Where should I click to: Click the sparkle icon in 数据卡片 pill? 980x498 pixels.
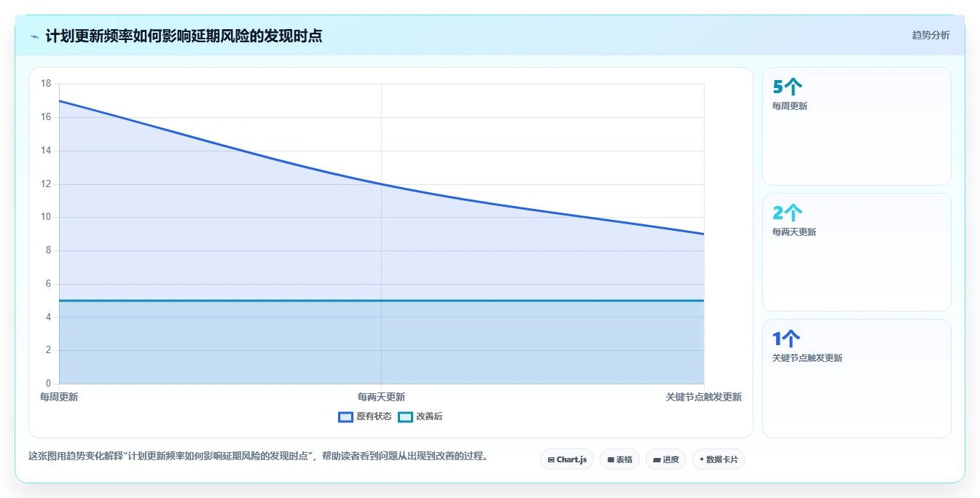702,460
